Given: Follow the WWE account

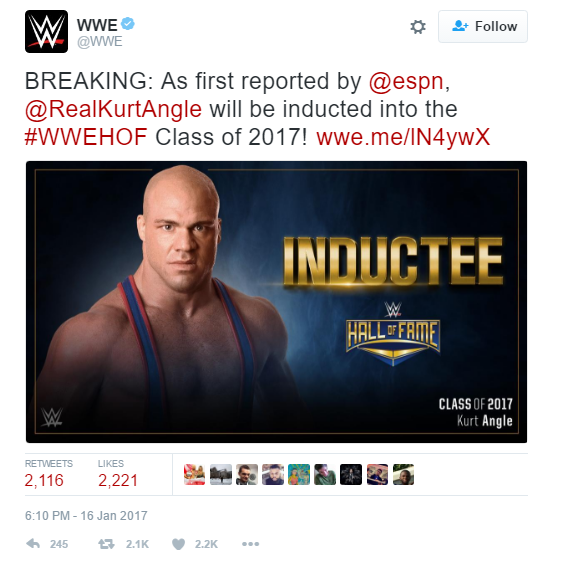Looking at the screenshot, I should 483,27.
